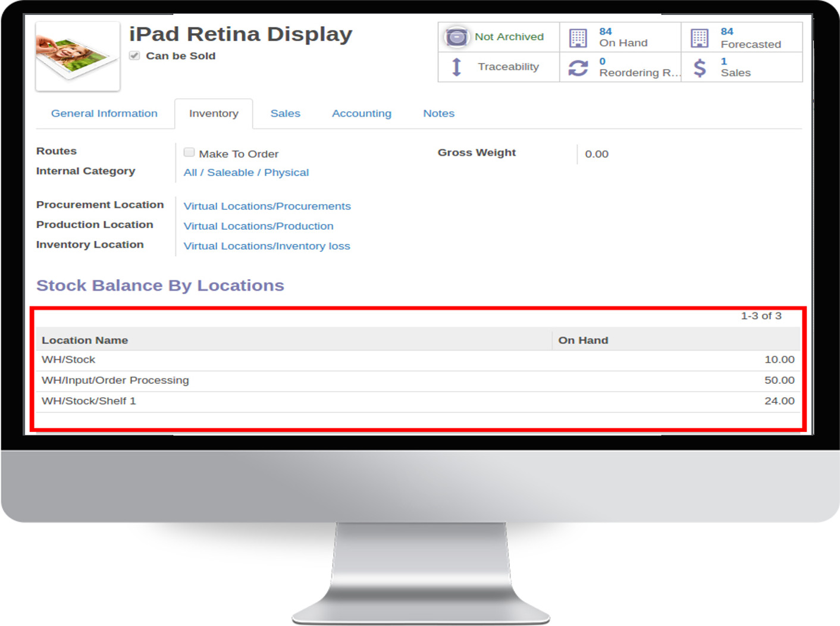Click the Gross Weight value 0.00
This screenshot has height=626, width=840.
tap(597, 154)
